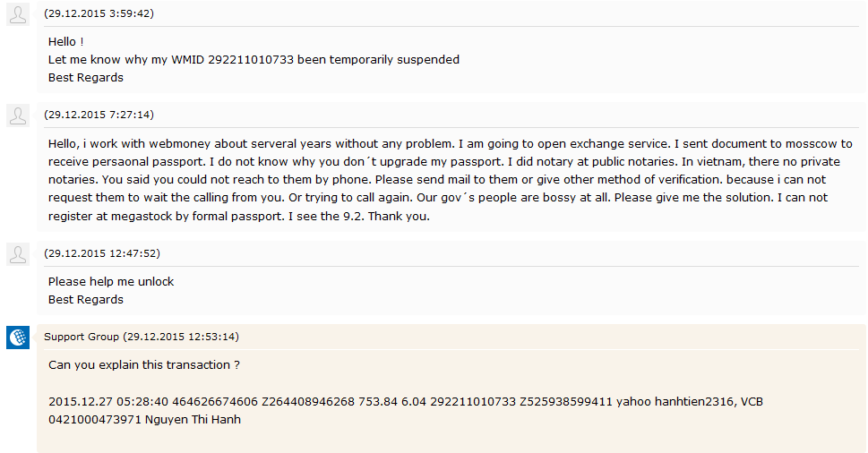868x453 pixels.
Task: Click the avatar beside the 3:59:42 message
Action: (18, 14)
